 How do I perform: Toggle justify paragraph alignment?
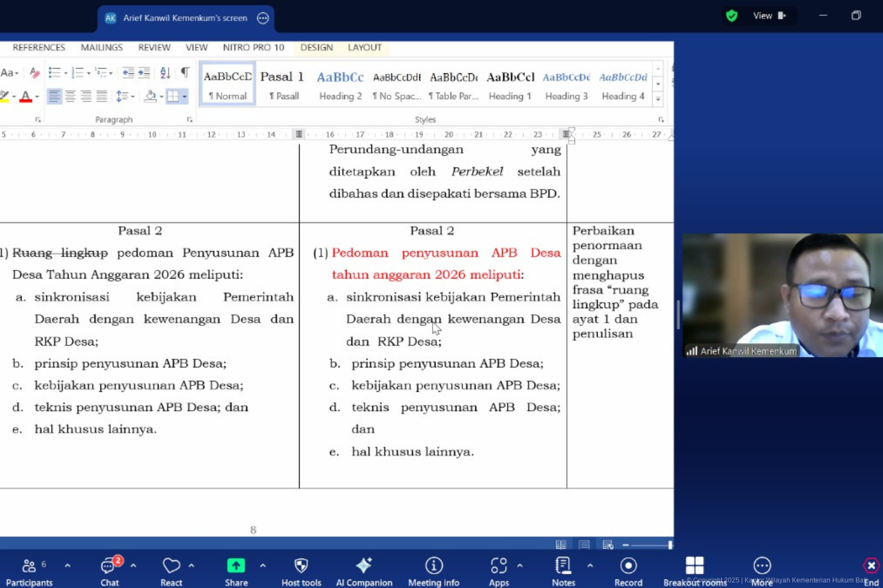(x=102, y=97)
